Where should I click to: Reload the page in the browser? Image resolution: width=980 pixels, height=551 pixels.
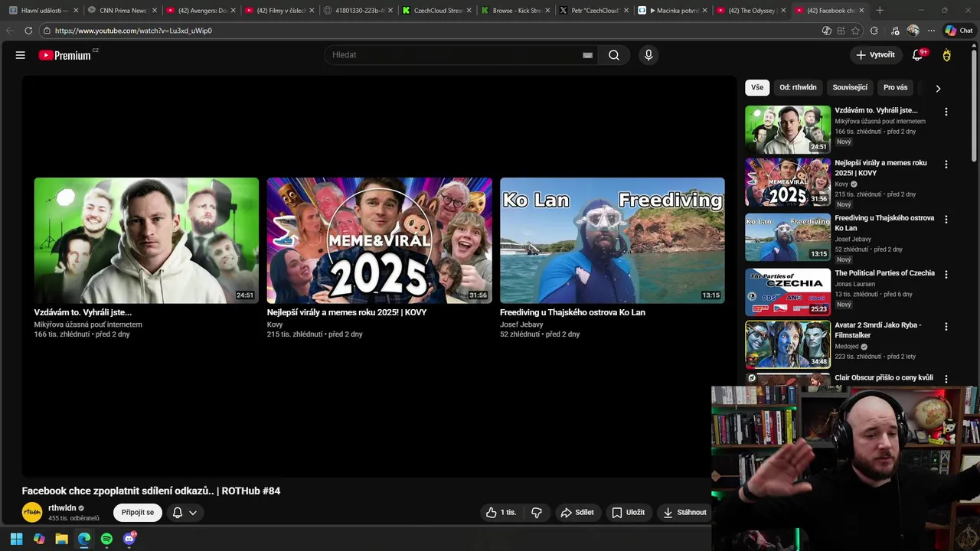click(x=28, y=31)
